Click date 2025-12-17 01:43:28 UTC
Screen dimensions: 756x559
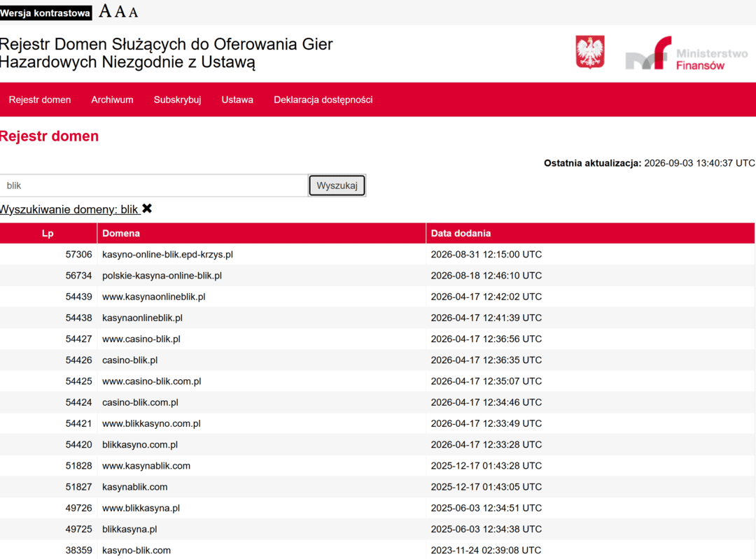pos(486,466)
